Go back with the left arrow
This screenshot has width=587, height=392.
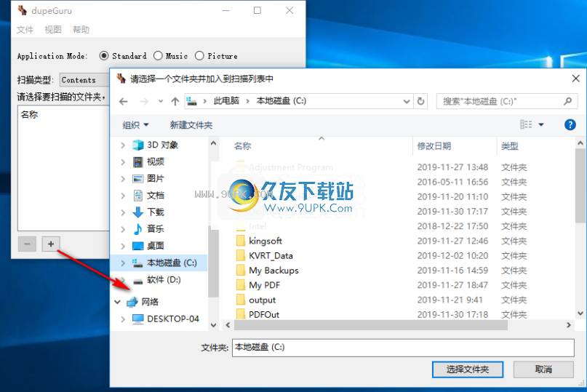124,102
